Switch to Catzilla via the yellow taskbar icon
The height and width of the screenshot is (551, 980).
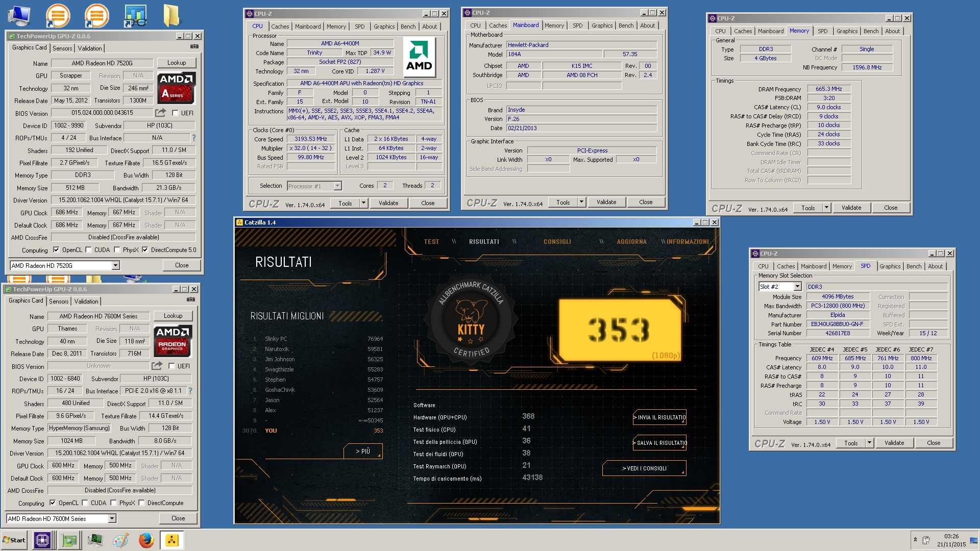pos(172,540)
